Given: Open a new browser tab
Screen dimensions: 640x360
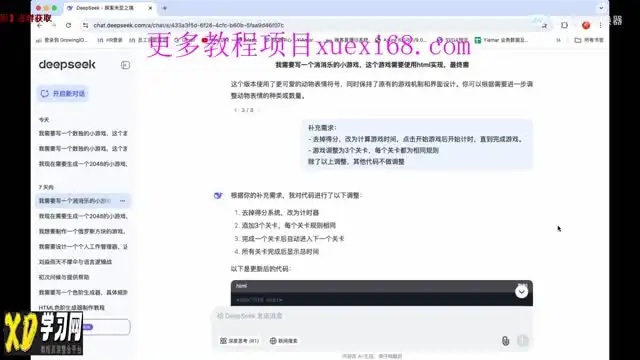Looking at the screenshot, I should 164,8.
